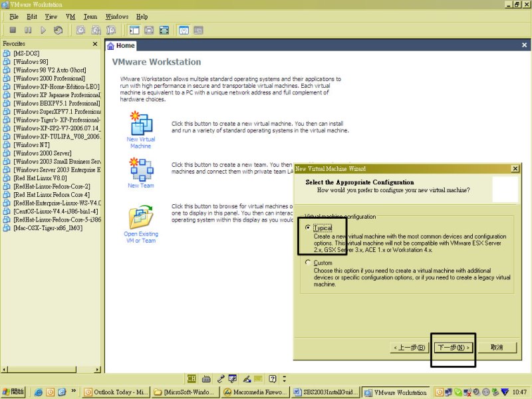Select [Windows NT] in Favorites

click(x=31, y=144)
